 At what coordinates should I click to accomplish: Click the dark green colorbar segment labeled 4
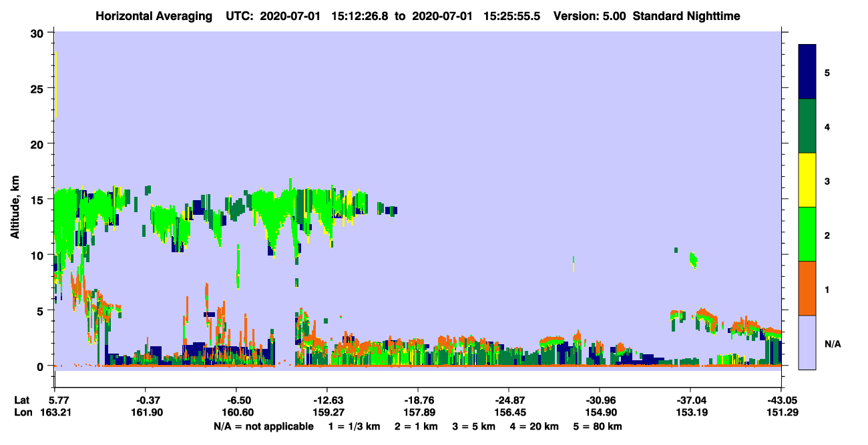pyautogui.click(x=807, y=126)
